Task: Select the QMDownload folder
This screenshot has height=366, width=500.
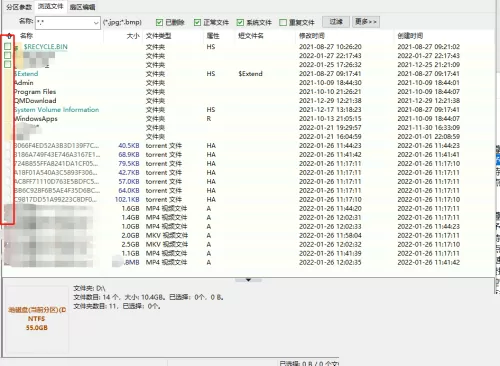Action: click(35, 101)
